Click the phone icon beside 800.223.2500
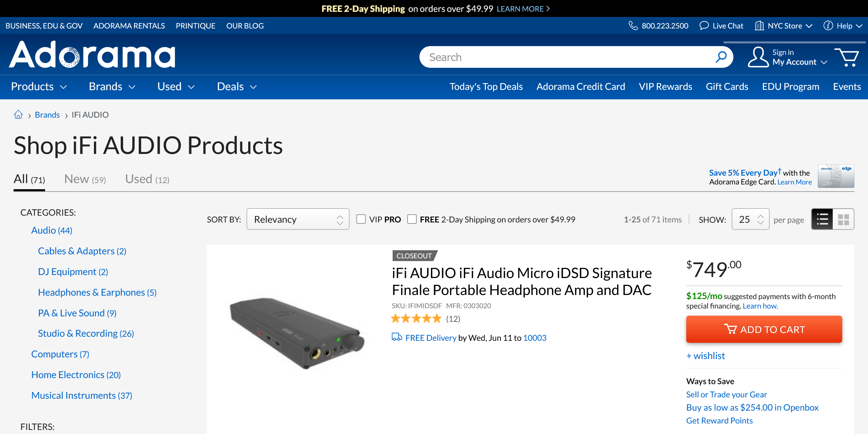 pos(633,26)
